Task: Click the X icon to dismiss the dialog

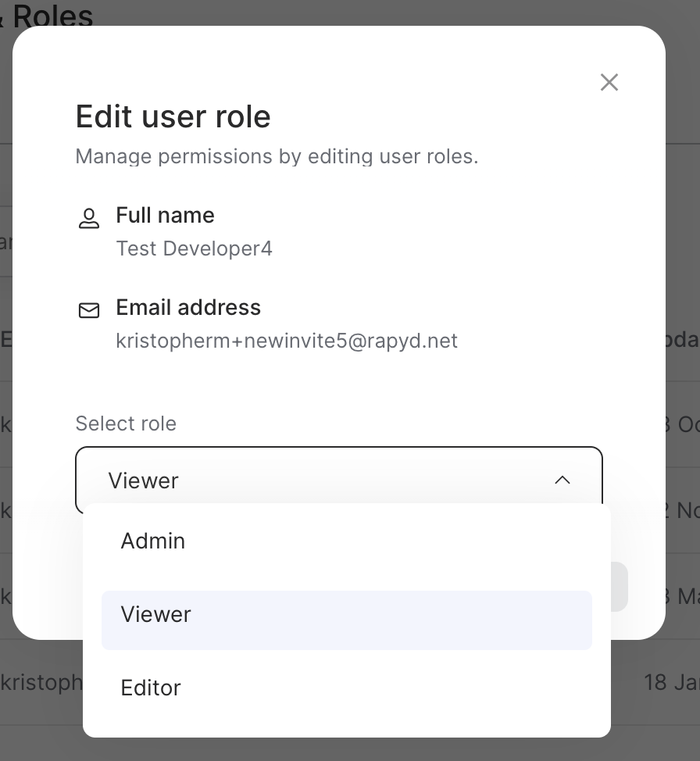Action: 609,81
